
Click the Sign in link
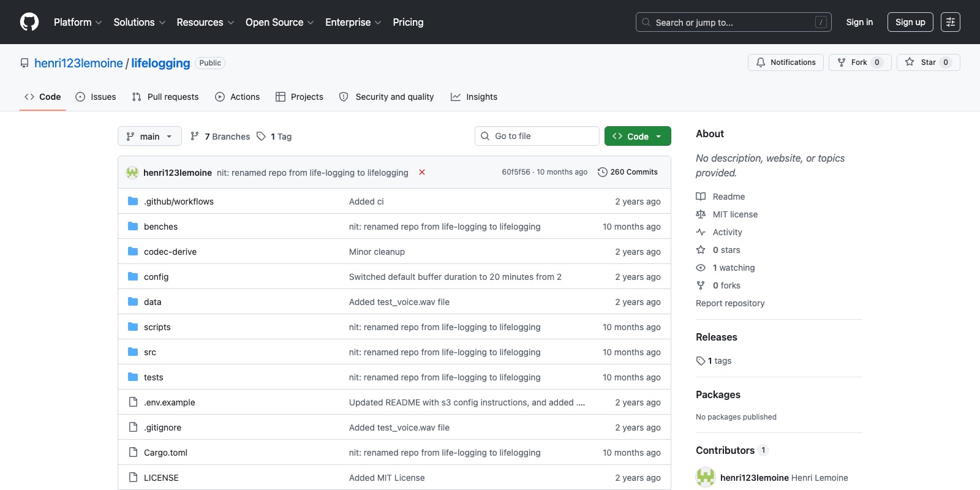point(859,22)
